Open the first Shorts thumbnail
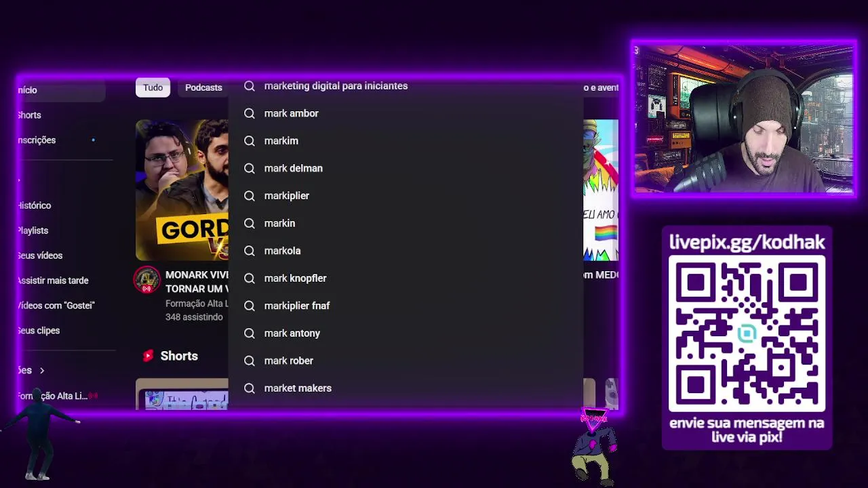 [x=182, y=394]
